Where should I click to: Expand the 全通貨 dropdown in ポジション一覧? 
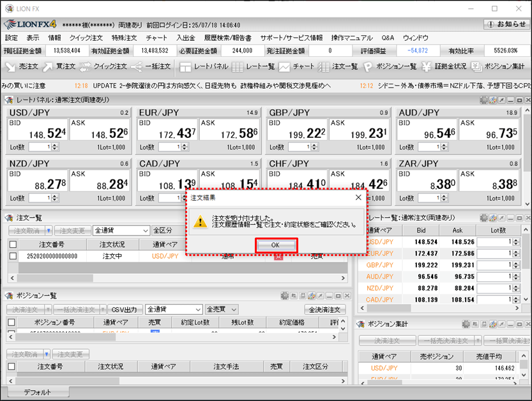click(x=174, y=310)
